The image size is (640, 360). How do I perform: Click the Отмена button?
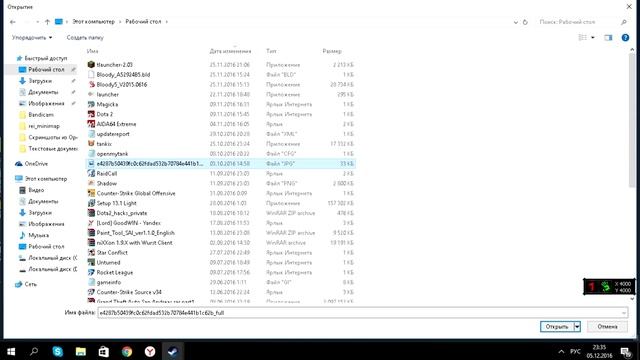pos(607,327)
